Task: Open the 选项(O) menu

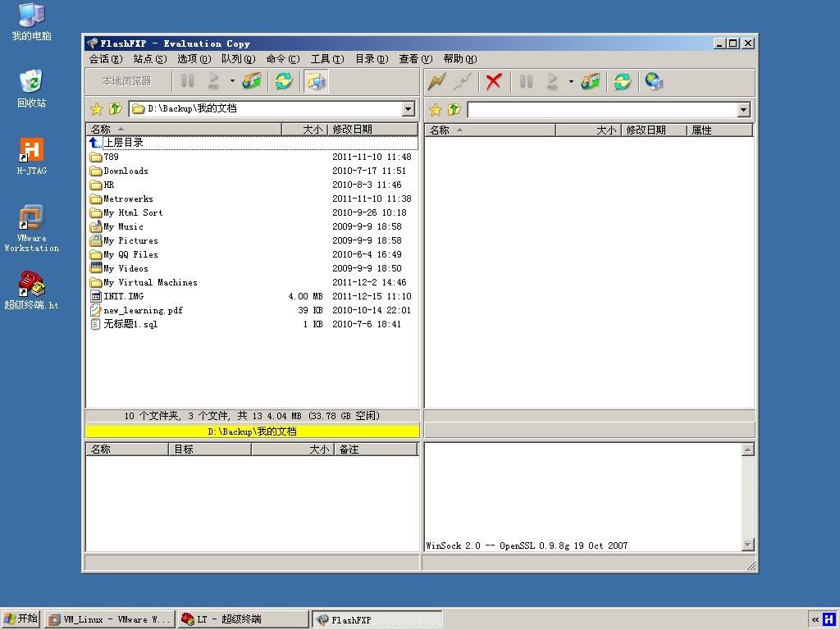Action: [194, 59]
